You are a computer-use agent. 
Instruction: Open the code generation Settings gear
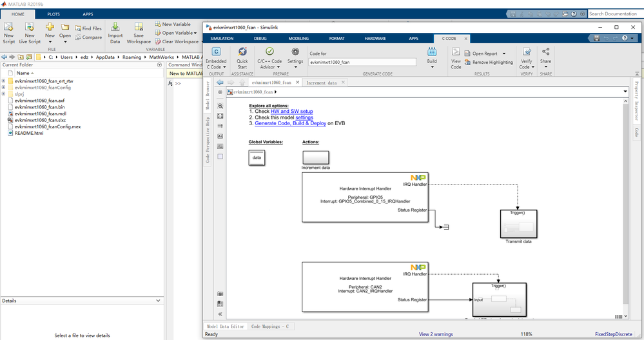click(x=295, y=52)
